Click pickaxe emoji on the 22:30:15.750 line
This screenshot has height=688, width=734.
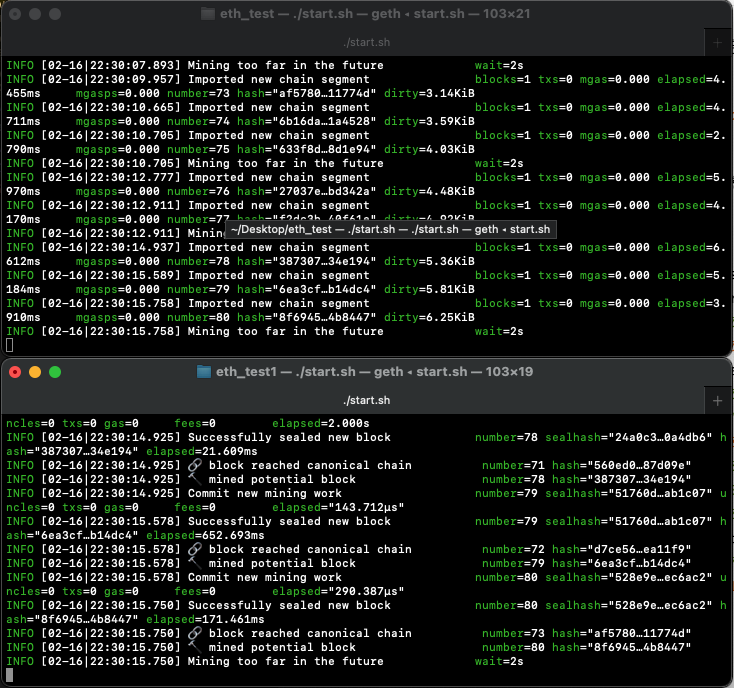(195, 647)
